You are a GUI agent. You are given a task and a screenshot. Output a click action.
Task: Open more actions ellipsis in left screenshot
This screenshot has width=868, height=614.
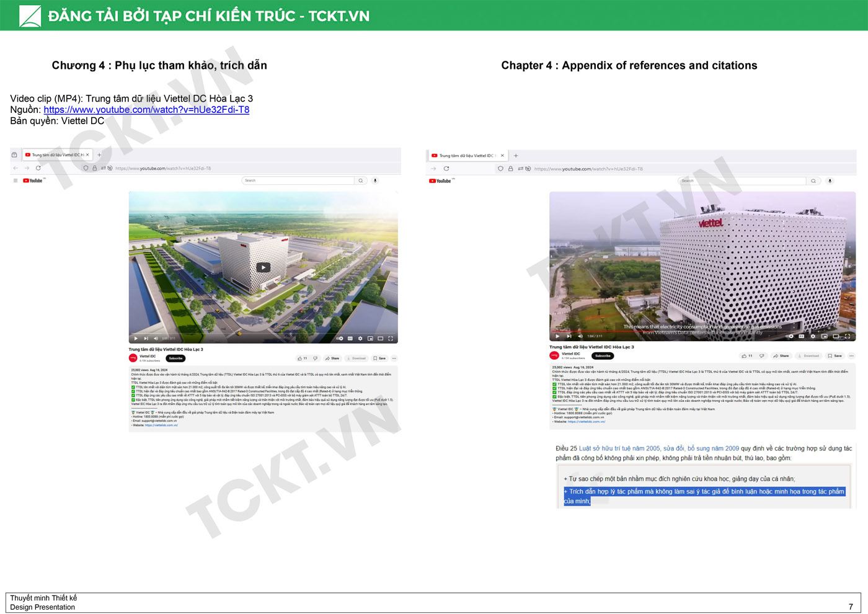click(394, 358)
